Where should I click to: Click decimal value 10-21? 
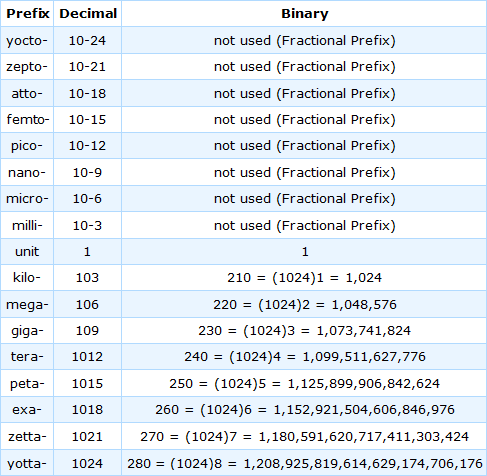[88, 67]
